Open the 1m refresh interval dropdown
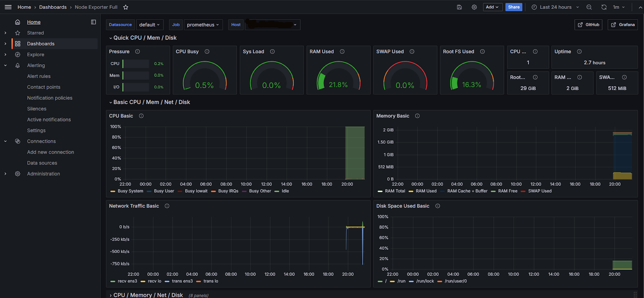This screenshot has height=298, width=644. 619,7
